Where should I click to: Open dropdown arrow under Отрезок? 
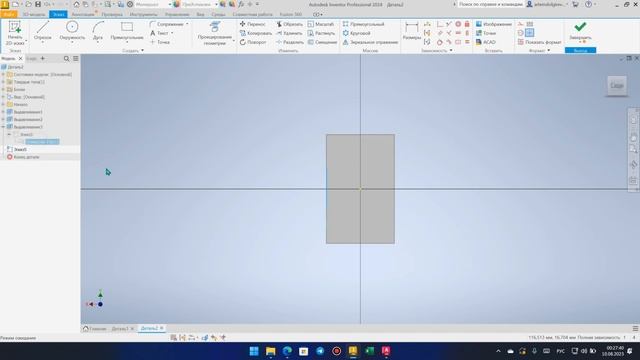tap(42, 42)
